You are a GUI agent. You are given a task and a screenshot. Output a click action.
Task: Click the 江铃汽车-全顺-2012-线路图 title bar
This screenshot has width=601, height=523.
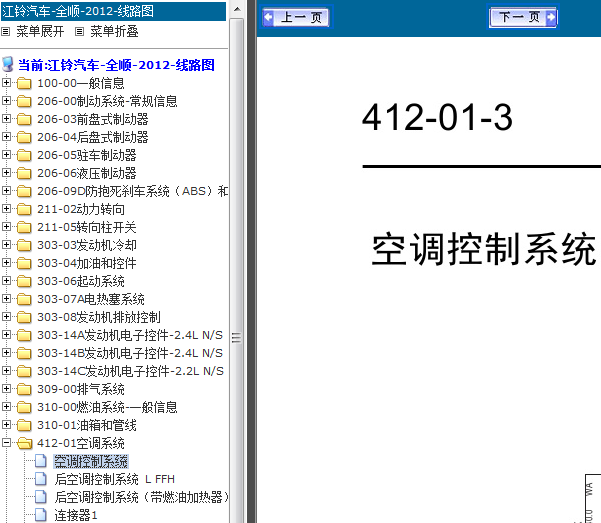pos(113,11)
